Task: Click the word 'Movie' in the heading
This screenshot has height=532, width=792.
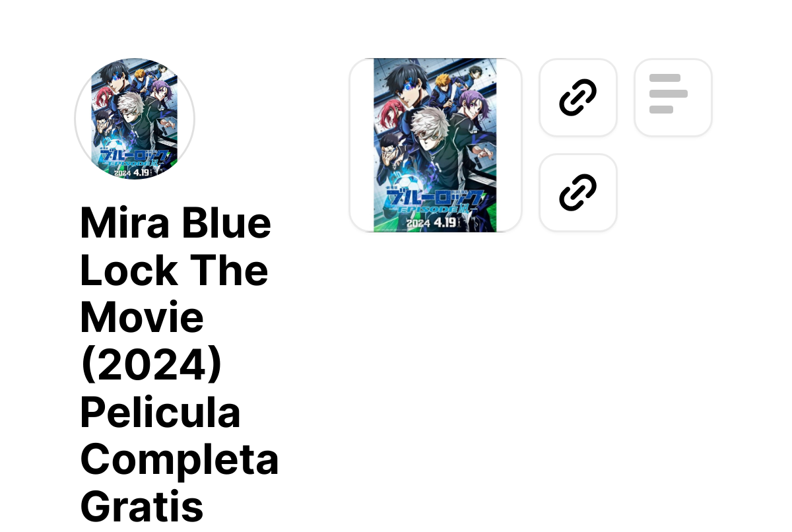Action: [x=142, y=317]
